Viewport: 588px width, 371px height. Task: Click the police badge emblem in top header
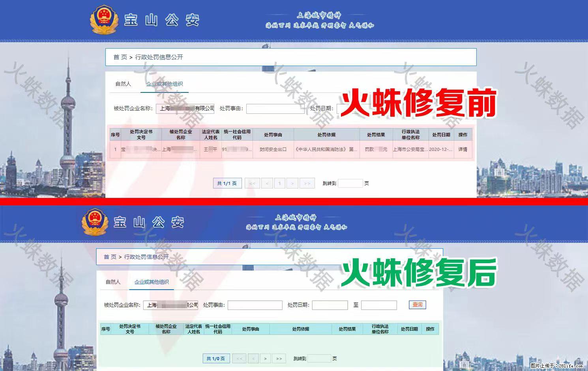coord(103,20)
